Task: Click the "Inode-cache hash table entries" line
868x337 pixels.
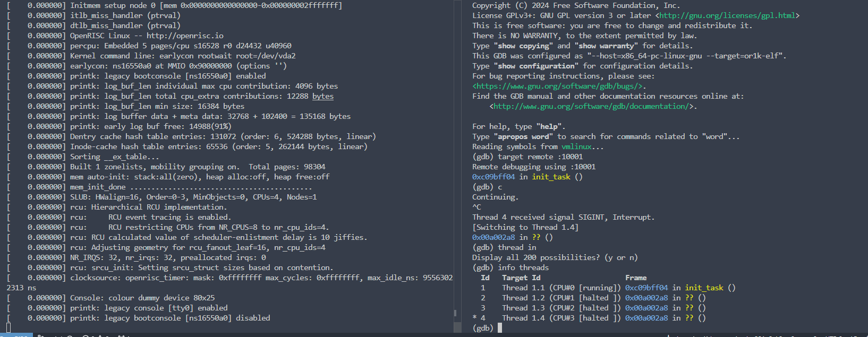Action: [x=187, y=146]
